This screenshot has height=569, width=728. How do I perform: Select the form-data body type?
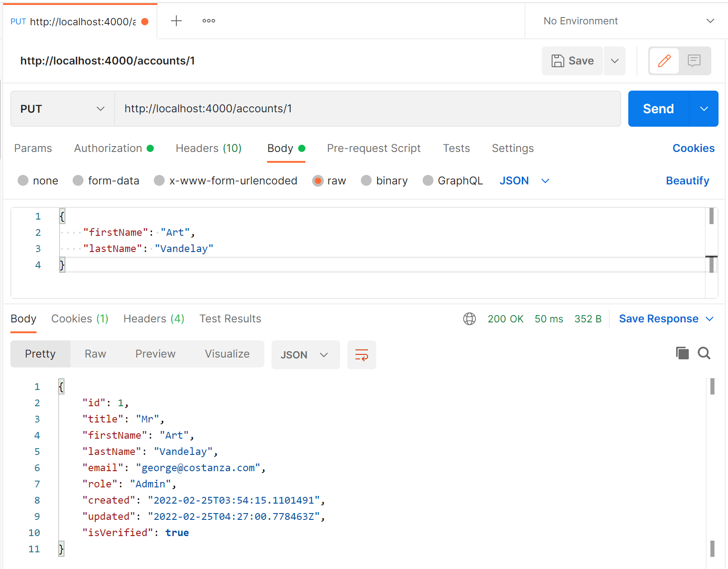point(106,181)
